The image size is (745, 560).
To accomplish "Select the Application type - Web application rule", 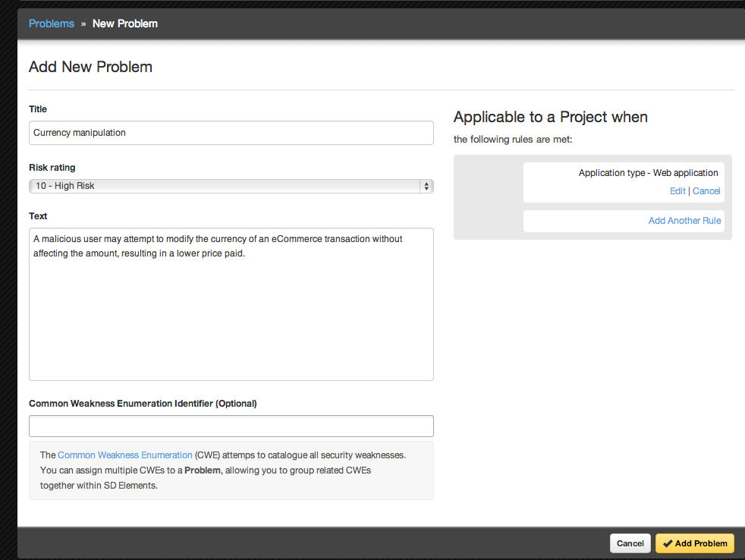I will point(648,173).
